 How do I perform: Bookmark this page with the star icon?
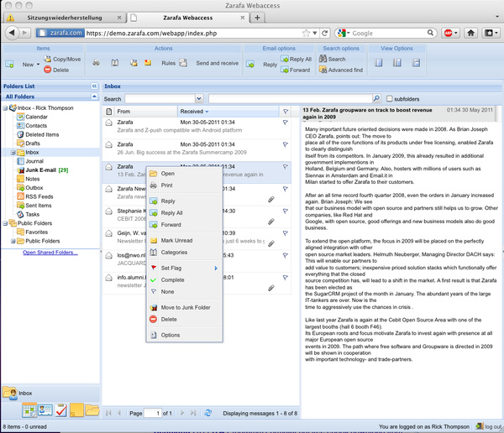[x=306, y=33]
